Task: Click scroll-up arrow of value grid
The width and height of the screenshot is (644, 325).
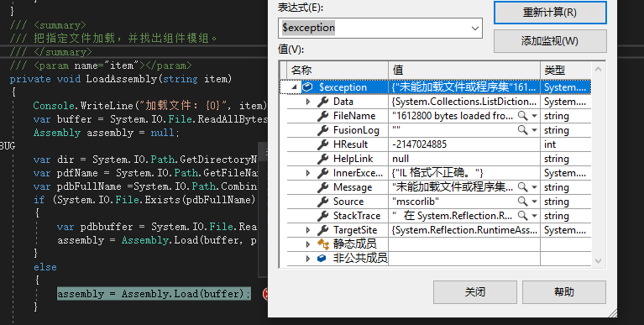Action: point(598,69)
